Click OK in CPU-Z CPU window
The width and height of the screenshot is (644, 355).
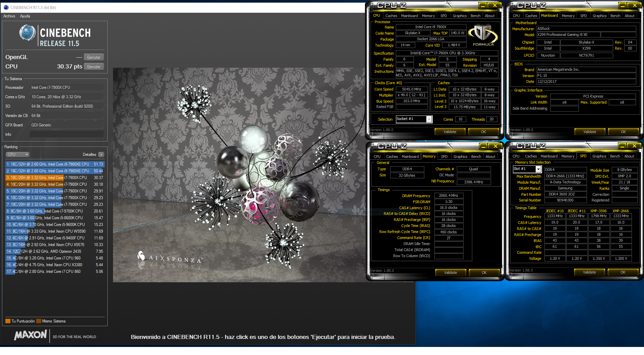pos(483,132)
